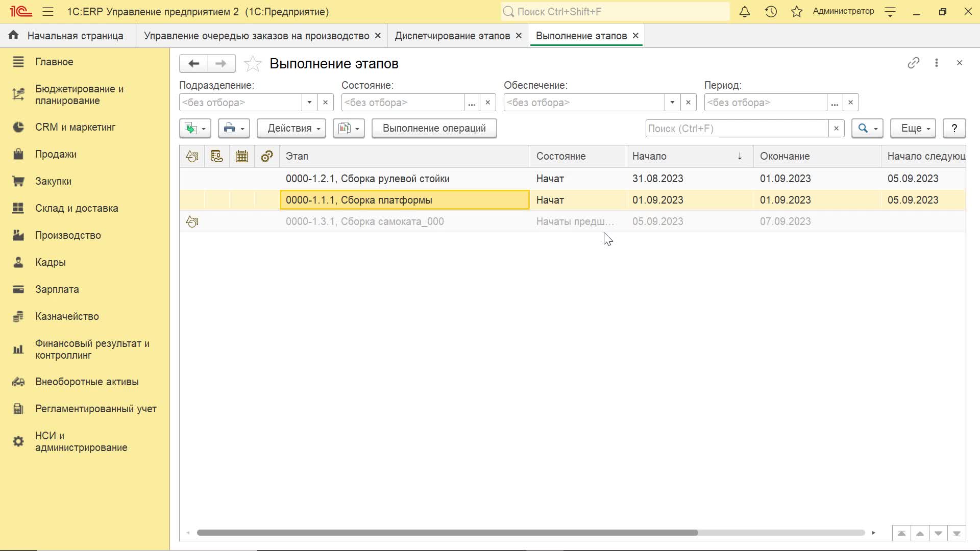This screenshot has width=980, height=551.
Task: Expand the Действия dropdown menu
Action: (292, 128)
